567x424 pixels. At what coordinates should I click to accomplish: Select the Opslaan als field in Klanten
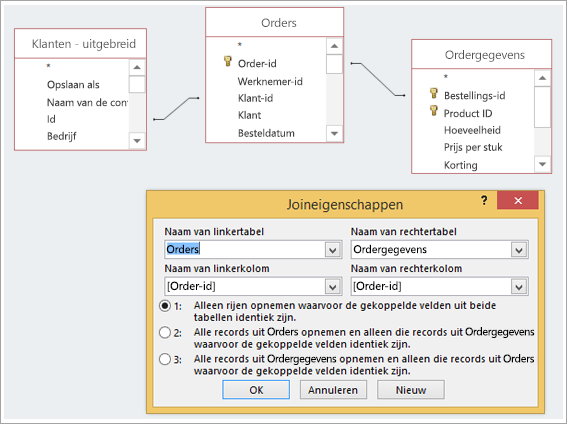click(73, 85)
